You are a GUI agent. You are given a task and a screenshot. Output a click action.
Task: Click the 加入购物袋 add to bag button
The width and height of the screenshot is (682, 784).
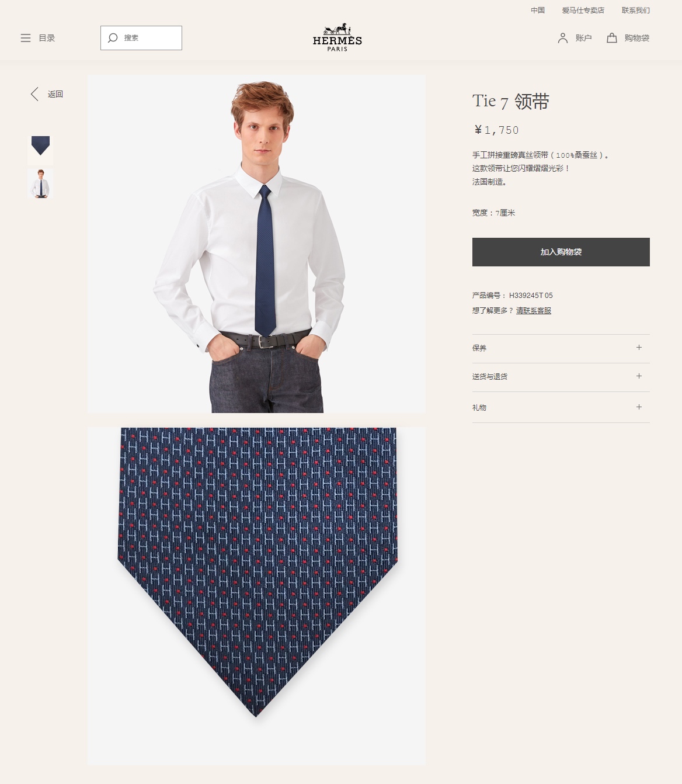561,252
